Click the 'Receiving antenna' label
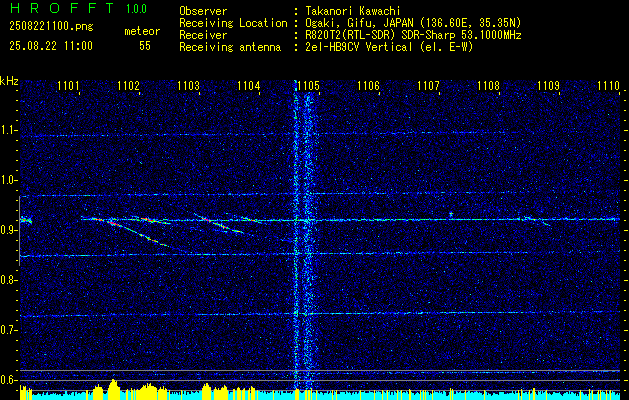Viewport: 629px width, 400px height. (x=230, y=47)
